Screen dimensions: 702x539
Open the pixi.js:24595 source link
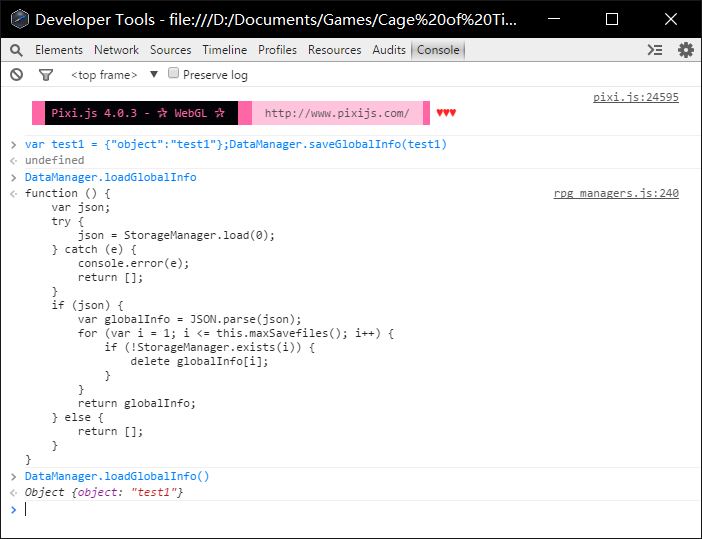click(x=636, y=97)
